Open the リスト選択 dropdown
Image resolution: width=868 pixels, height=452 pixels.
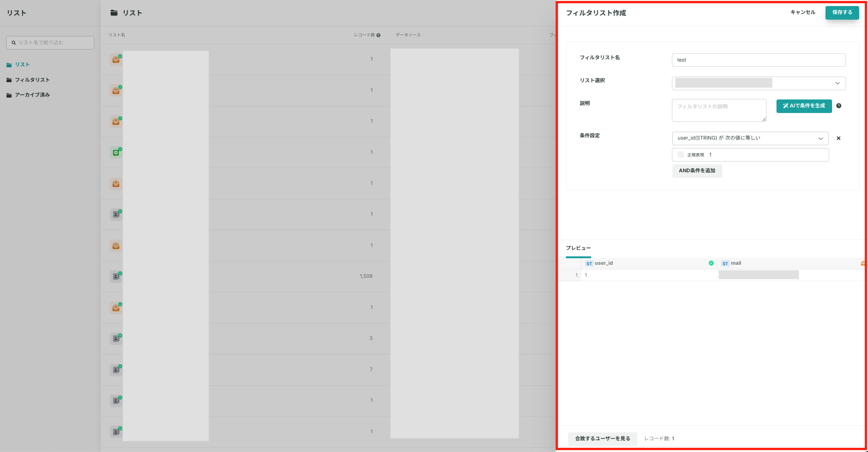(759, 83)
